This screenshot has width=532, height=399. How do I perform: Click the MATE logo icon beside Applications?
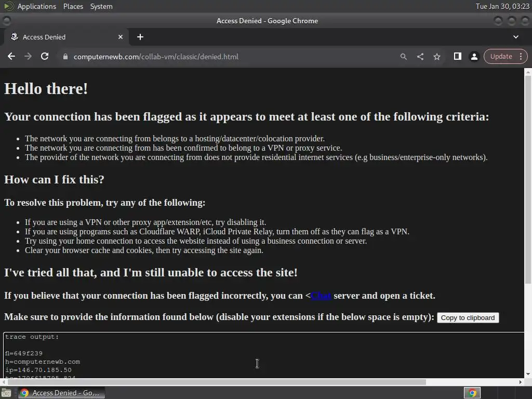click(x=9, y=6)
